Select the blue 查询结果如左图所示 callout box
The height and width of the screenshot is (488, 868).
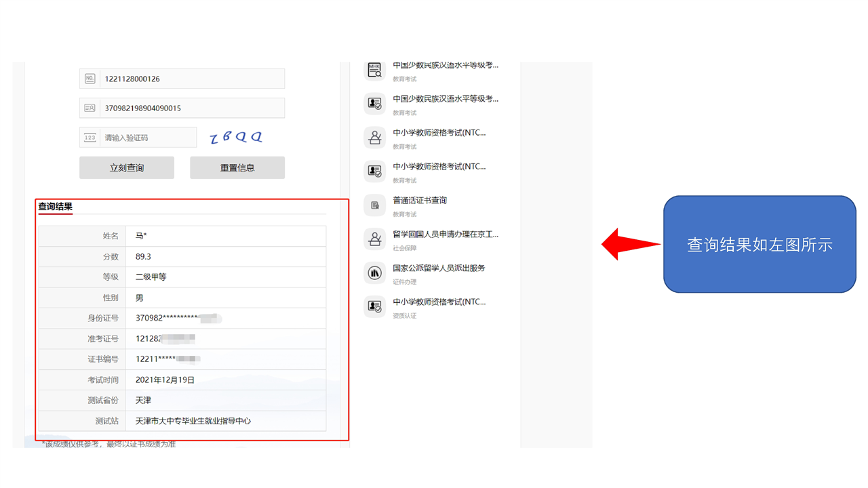tap(759, 245)
